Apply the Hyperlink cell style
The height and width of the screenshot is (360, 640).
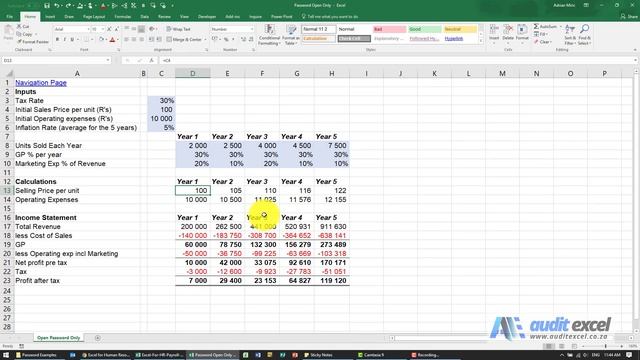[460, 39]
